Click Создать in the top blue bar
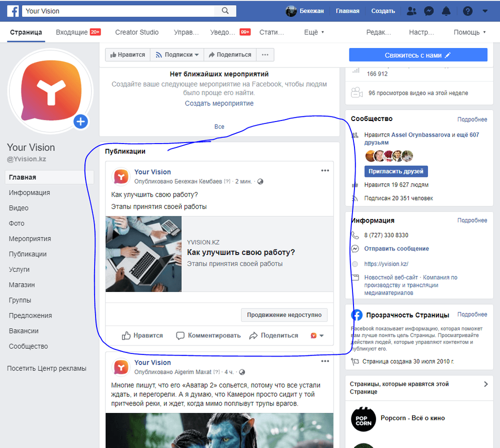 383,11
